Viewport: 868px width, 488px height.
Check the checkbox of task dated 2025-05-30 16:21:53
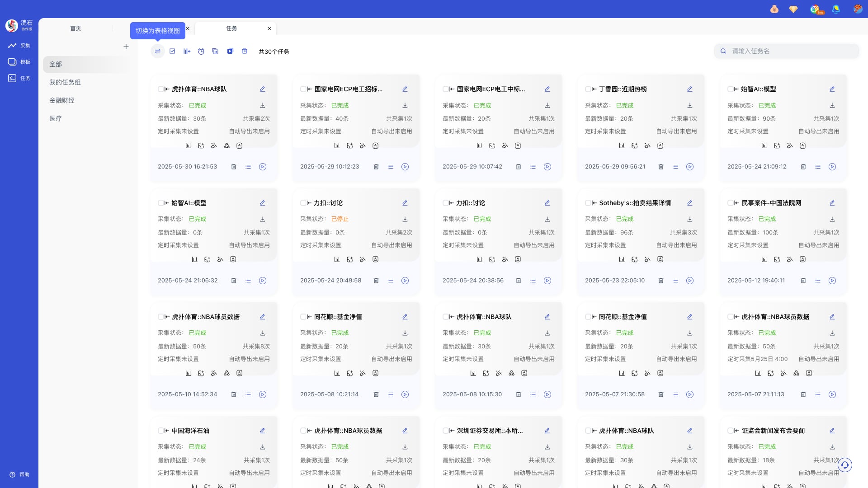coord(160,89)
